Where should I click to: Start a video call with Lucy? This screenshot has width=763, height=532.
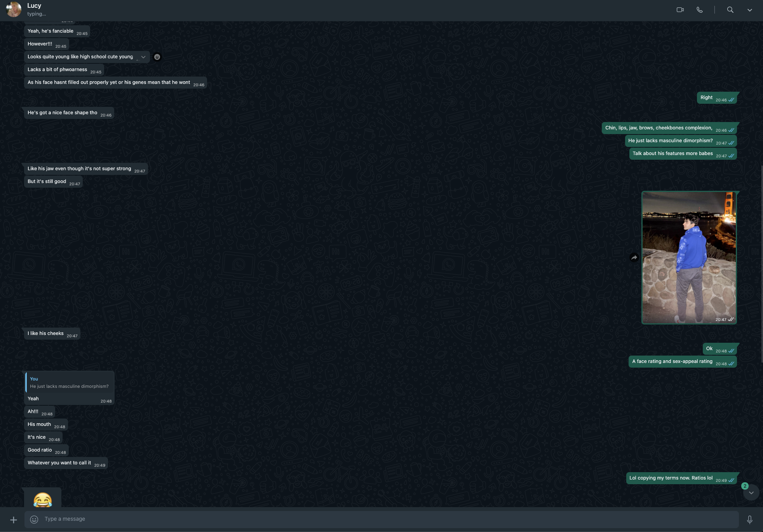680,10
